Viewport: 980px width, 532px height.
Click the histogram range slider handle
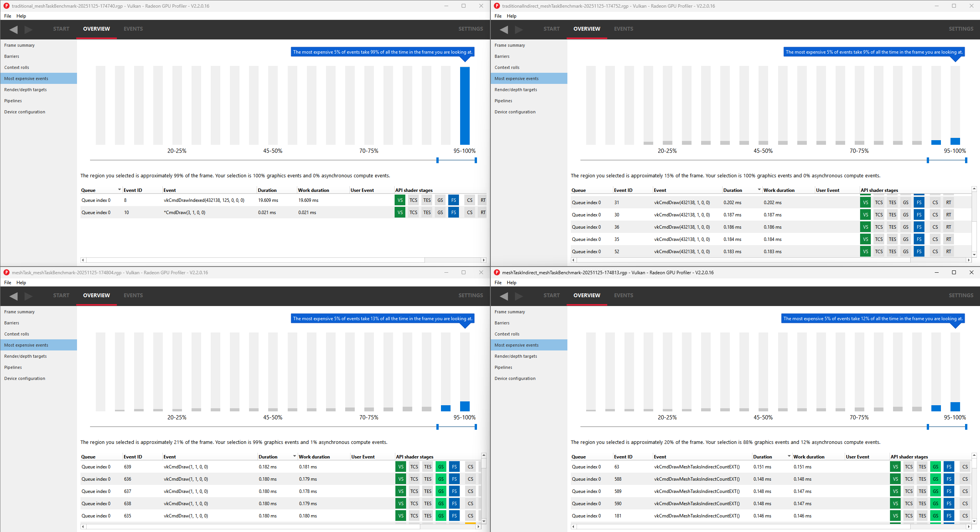[437, 160]
